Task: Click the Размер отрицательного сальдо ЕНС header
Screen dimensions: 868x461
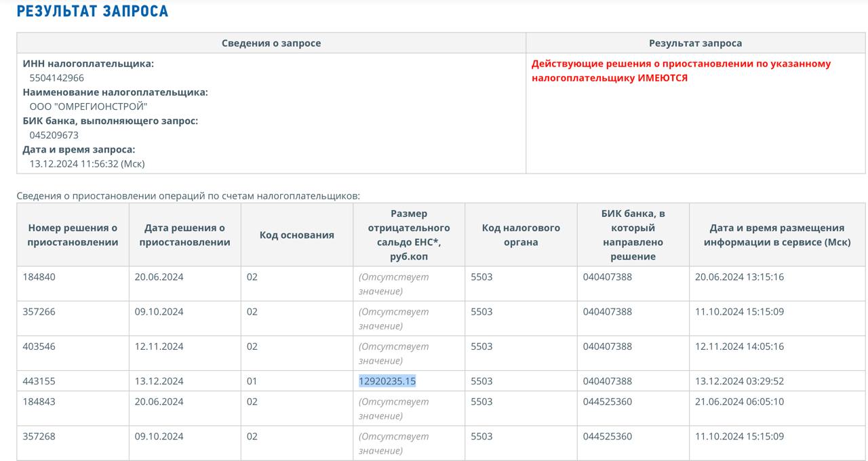Action: coord(409,235)
